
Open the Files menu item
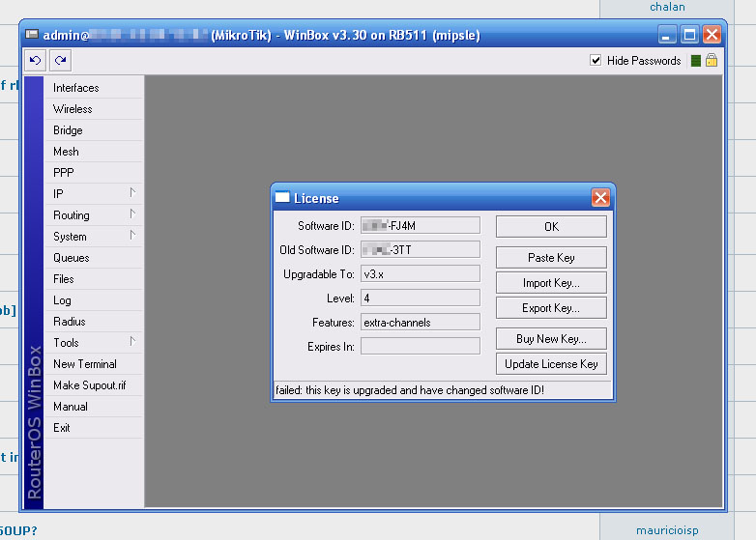tap(94, 279)
